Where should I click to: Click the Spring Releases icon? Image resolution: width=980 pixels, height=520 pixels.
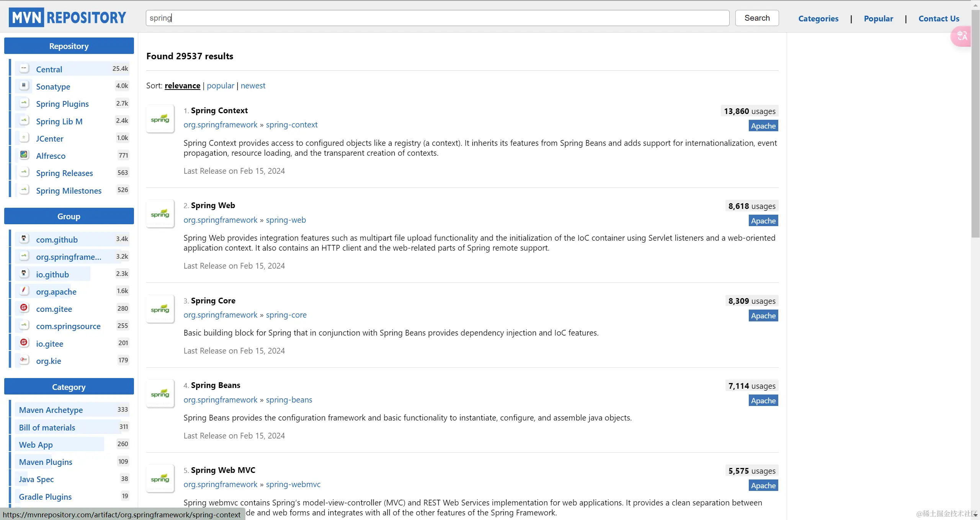(24, 172)
